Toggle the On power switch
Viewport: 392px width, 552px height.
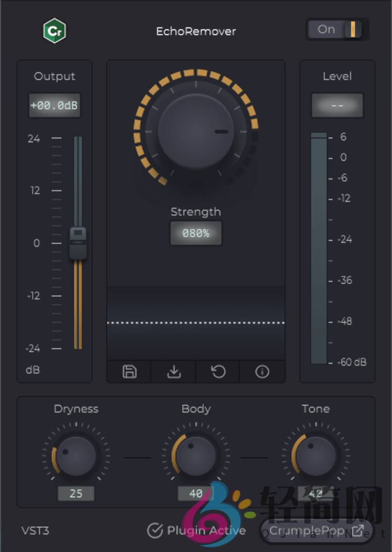[337, 30]
